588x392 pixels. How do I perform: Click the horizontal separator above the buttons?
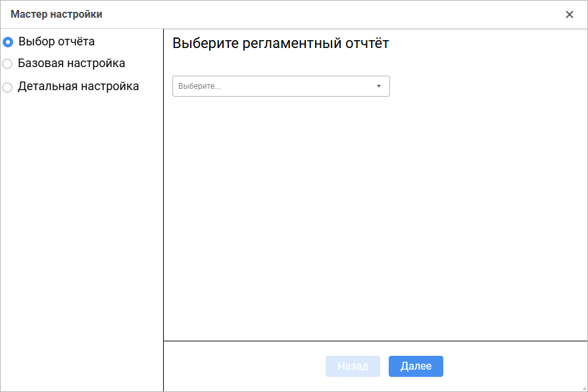[375, 341]
